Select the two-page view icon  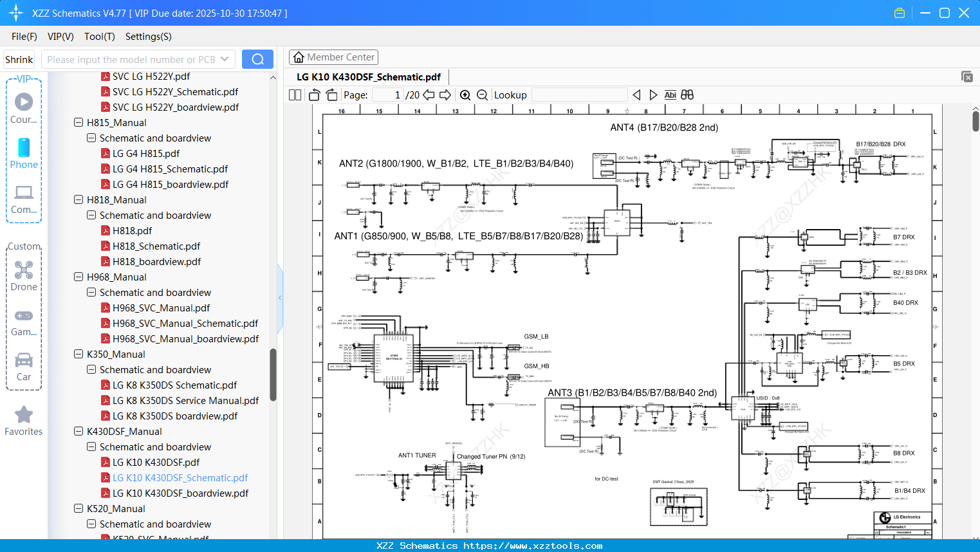[x=294, y=95]
